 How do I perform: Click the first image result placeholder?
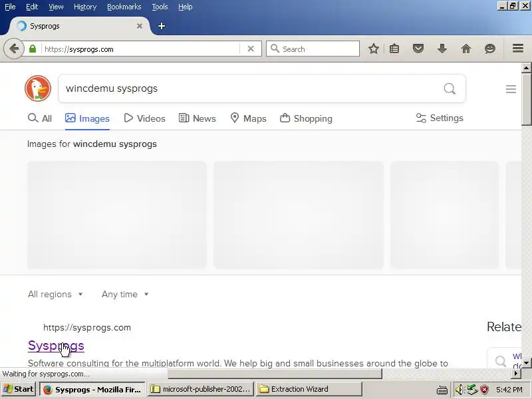117,215
